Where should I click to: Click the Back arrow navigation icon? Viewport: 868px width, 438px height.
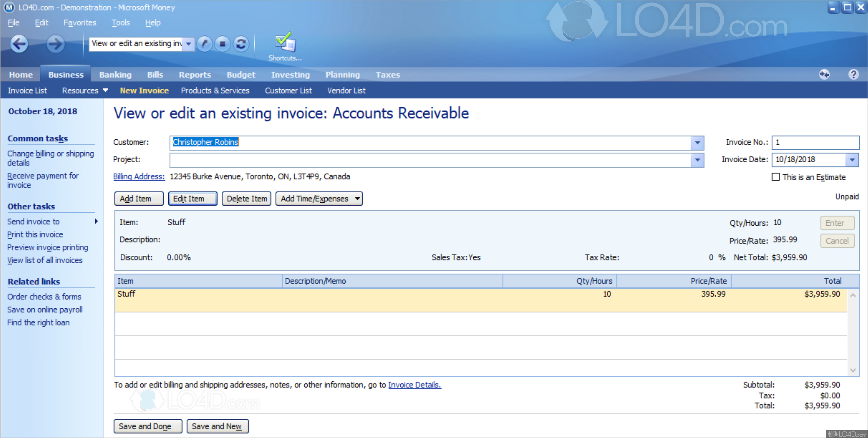tap(19, 44)
